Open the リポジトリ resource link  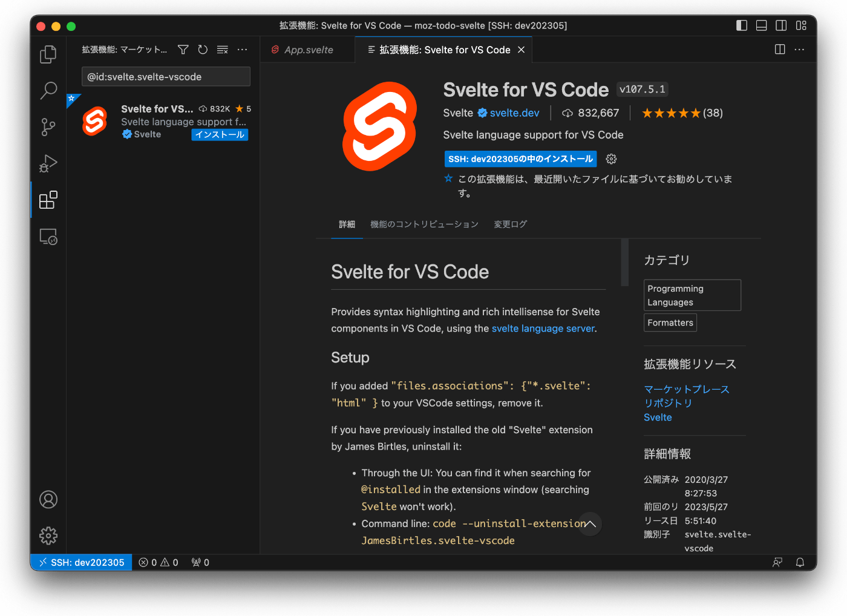click(668, 403)
